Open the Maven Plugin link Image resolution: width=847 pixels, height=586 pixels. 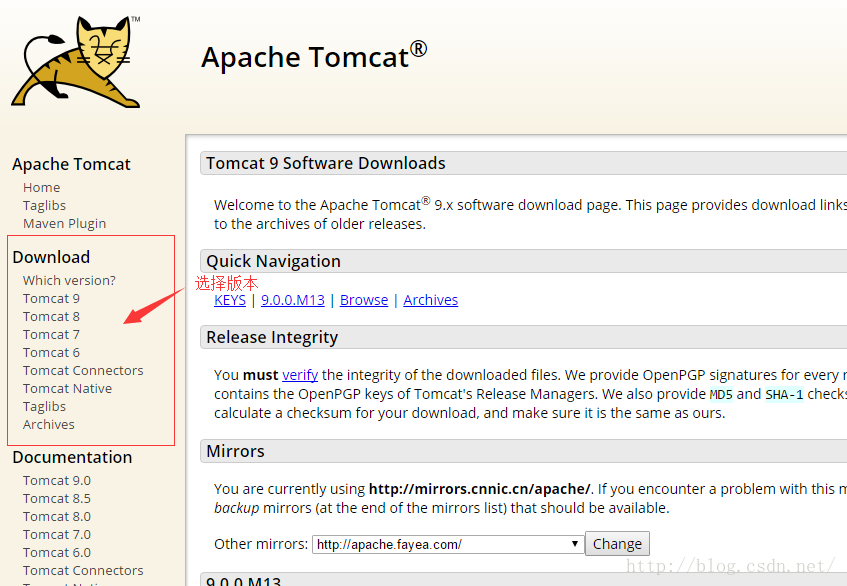click(x=64, y=224)
